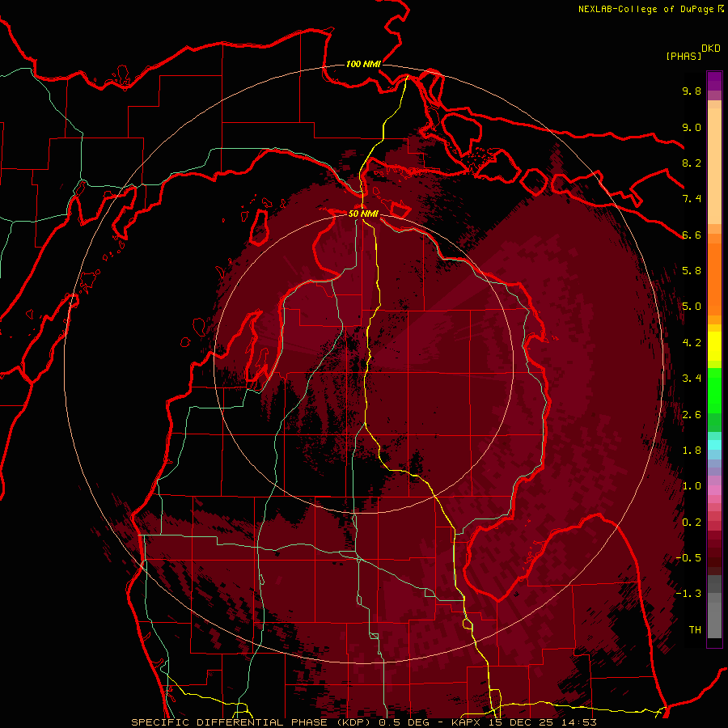Select the 9.0 legend value
Screen dimensions: 728x728
coord(692,127)
